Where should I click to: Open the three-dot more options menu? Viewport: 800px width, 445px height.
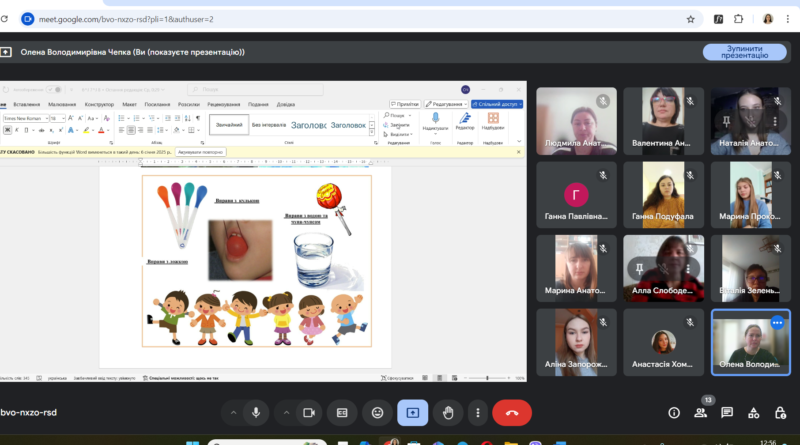[x=478, y=413]
